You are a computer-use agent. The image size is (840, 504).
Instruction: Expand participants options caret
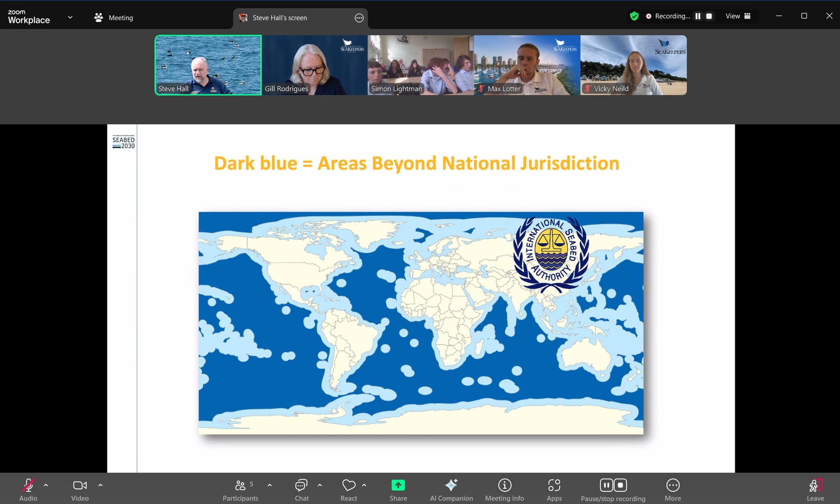(x=270, y=485)
